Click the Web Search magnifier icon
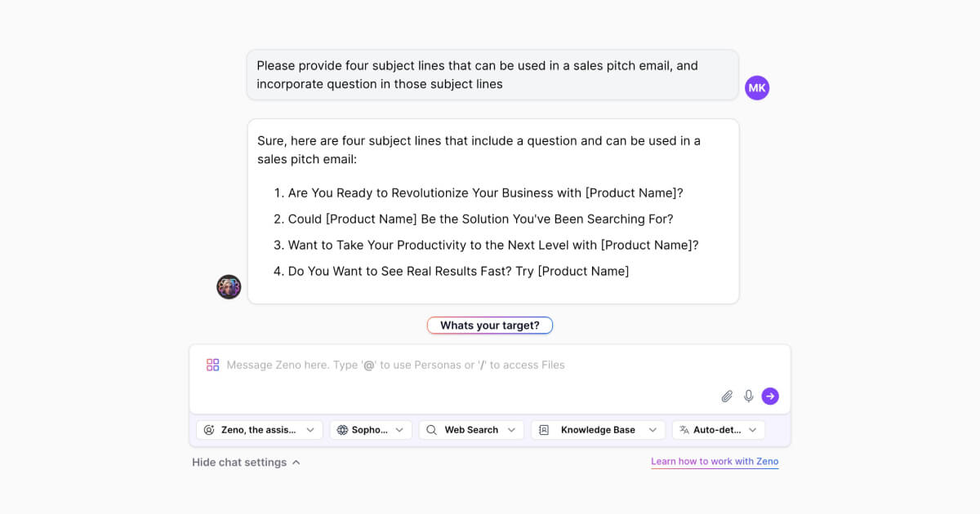980x514 pixels. pos(431,430)
